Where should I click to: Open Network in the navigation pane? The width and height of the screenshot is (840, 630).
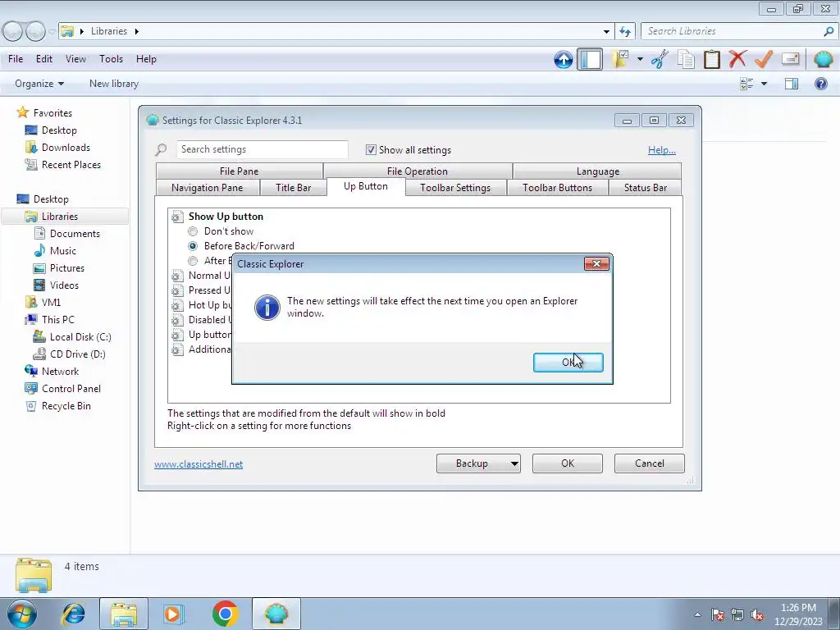click(x=60, y=372)
